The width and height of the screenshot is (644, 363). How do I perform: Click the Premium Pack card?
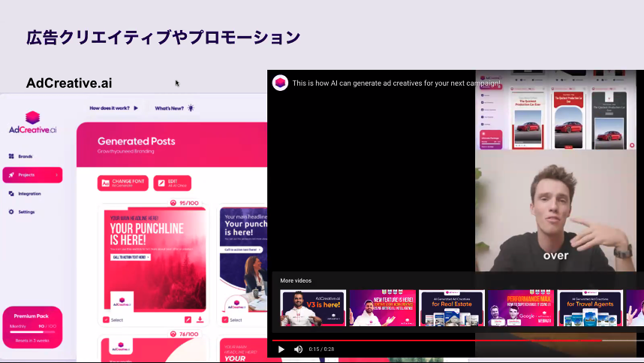pyautogui.click(x=32, y=327)
